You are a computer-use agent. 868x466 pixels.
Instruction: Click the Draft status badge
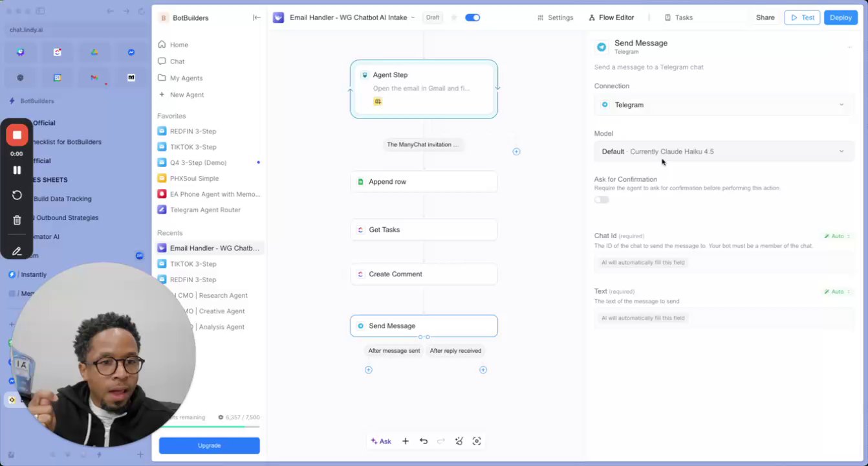pos(432,17)
